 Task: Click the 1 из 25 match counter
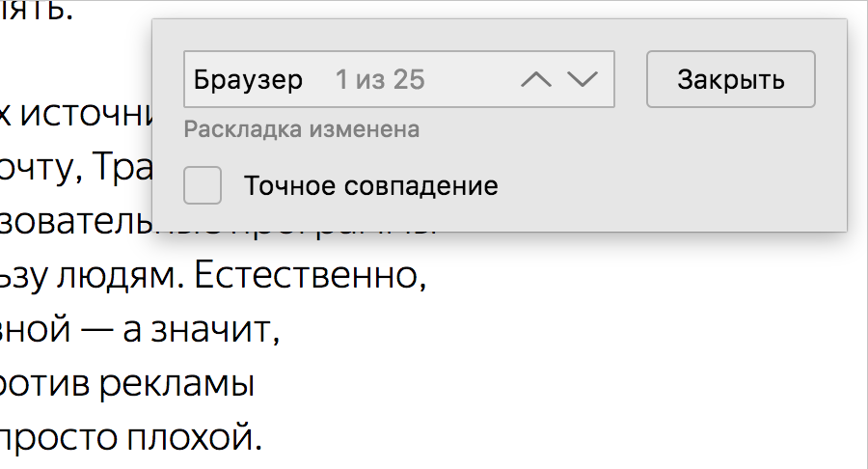coord(380,80)
